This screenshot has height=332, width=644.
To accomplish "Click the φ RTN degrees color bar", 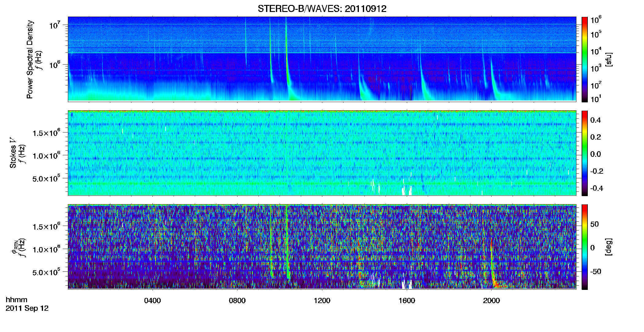I will pos(585,247).
